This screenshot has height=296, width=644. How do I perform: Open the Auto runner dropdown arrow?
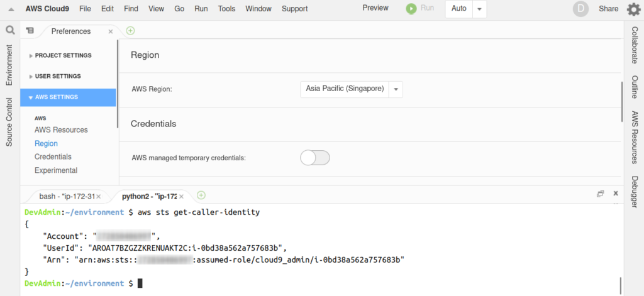479,9
